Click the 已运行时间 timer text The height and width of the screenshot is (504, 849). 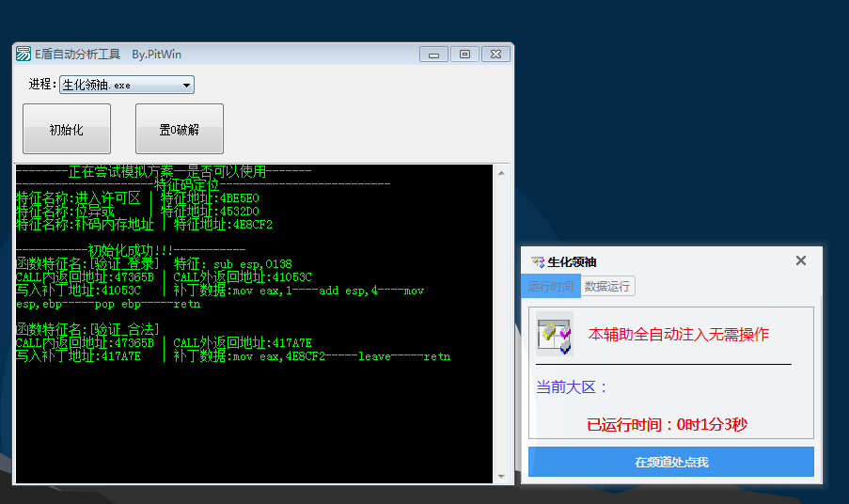click(668, 424)
